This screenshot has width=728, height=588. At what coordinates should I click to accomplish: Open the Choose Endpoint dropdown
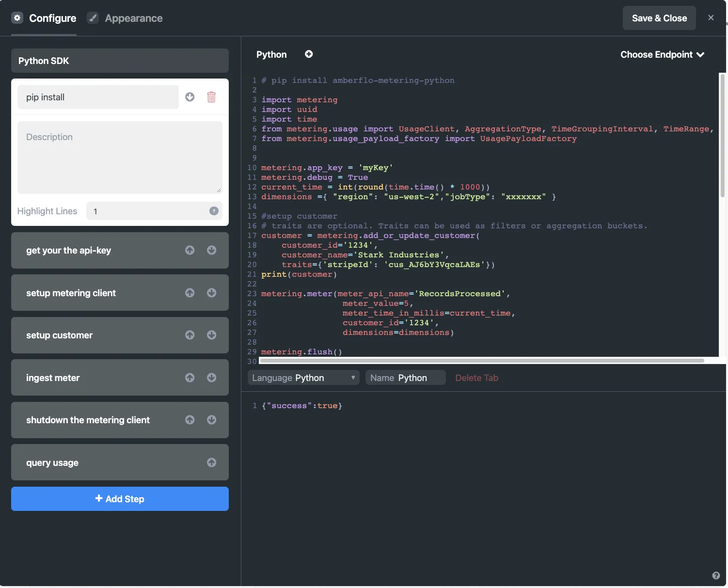pyautogui.click(x=662, y=55)
